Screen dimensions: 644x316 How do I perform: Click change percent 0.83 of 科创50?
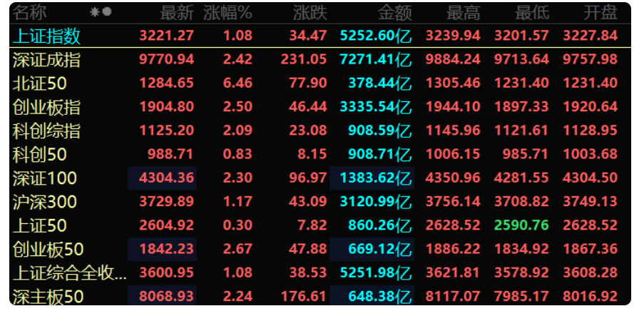pos(237,154)
